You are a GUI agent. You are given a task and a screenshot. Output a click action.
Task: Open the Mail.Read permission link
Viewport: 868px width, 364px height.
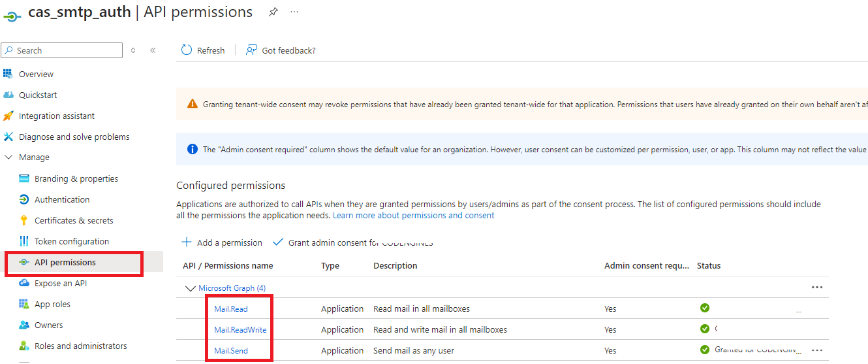pyautogui.click(x=231, y=308)
